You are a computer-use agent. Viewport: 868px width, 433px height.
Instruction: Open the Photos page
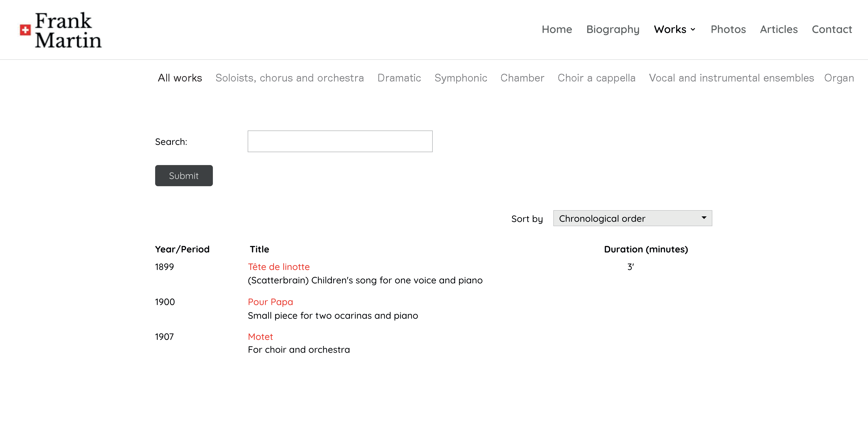click(x=728, y=29)
